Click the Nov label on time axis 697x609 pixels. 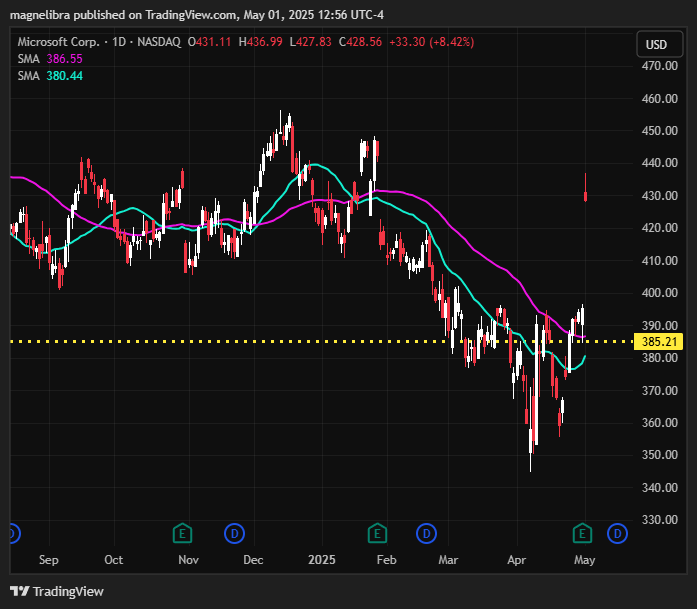click(188, 560)
